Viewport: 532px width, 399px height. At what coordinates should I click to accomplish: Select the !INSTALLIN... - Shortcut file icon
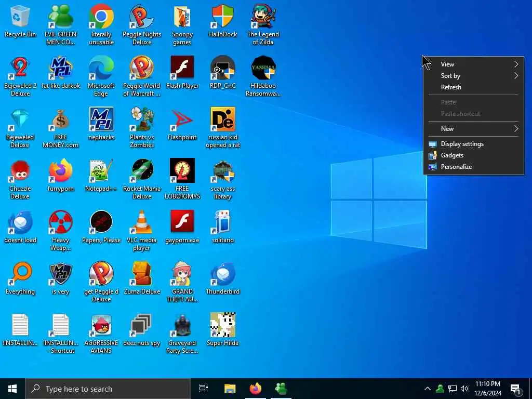pos(60,325)
